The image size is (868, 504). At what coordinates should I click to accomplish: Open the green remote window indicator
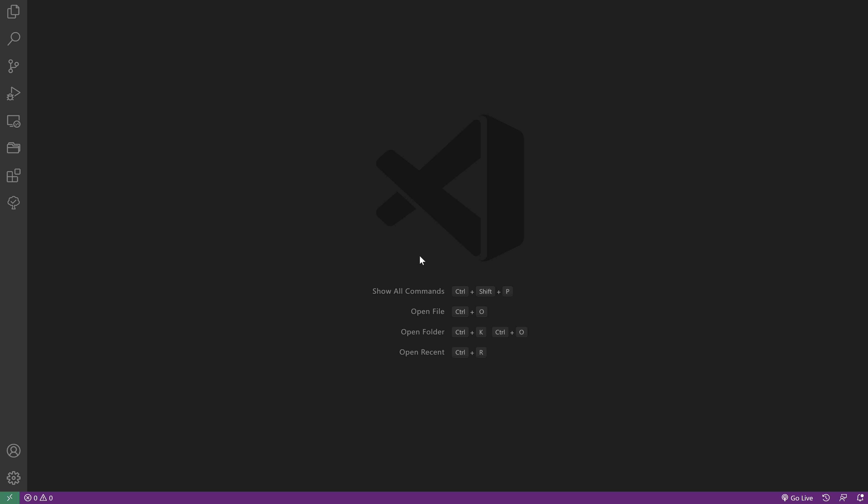click(10, 498)
